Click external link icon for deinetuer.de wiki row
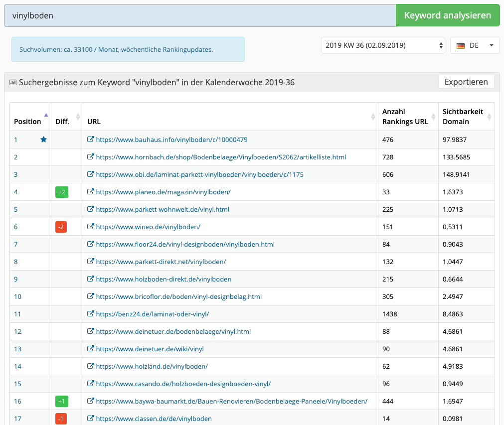This screenshot has width=504, height=425. tap(91, 348)
